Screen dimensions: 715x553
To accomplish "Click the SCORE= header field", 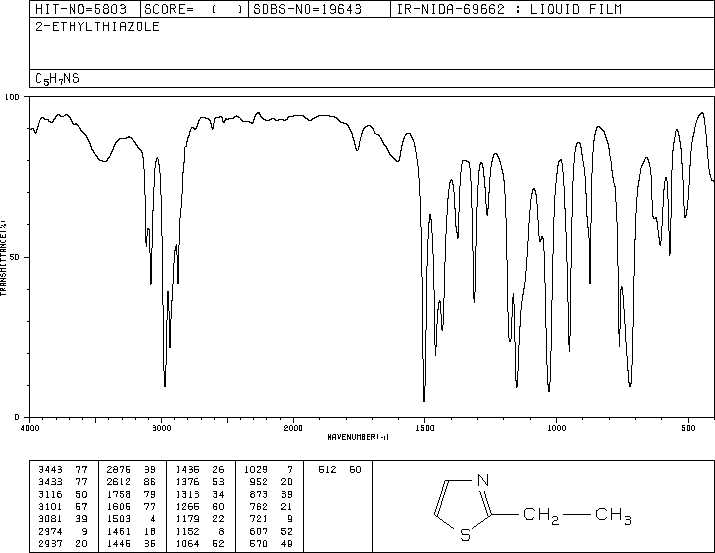I will pyautogui.click(x=194, y=9).
